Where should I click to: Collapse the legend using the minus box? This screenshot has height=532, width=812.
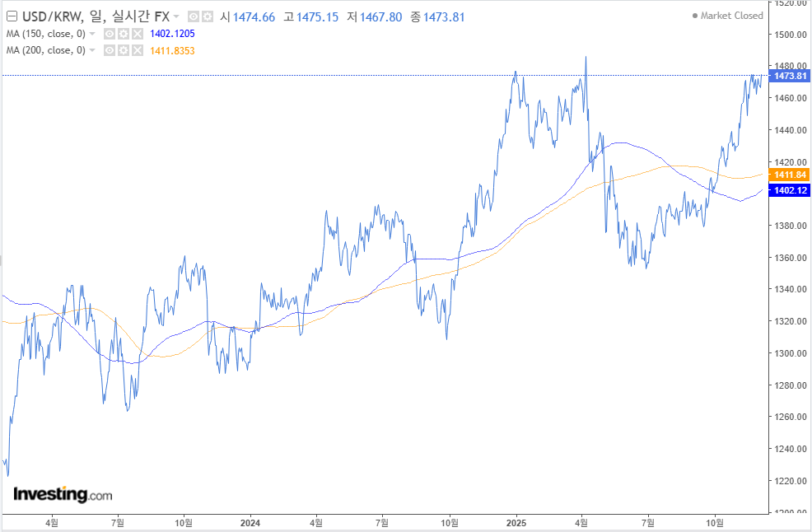(x=12, y=16)
